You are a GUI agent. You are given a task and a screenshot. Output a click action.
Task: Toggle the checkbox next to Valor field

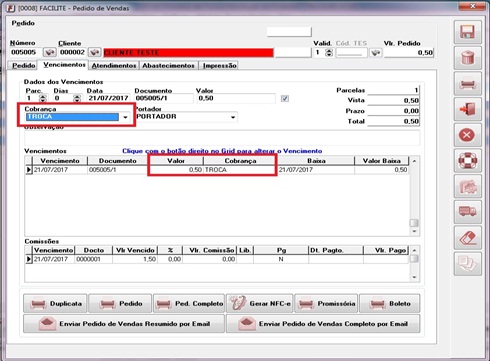tap(285, 99)
